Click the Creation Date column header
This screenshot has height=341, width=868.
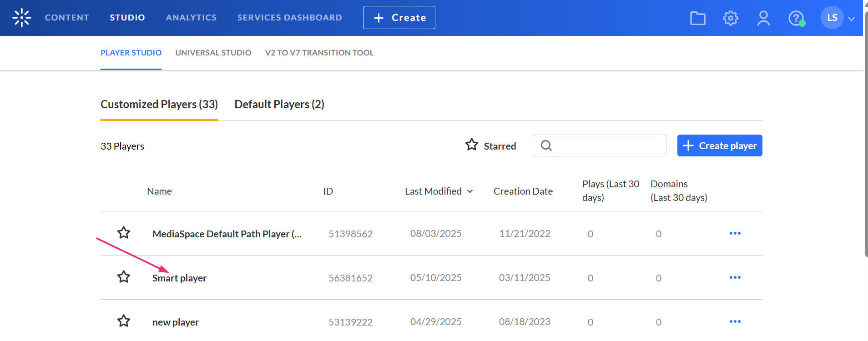523,191
